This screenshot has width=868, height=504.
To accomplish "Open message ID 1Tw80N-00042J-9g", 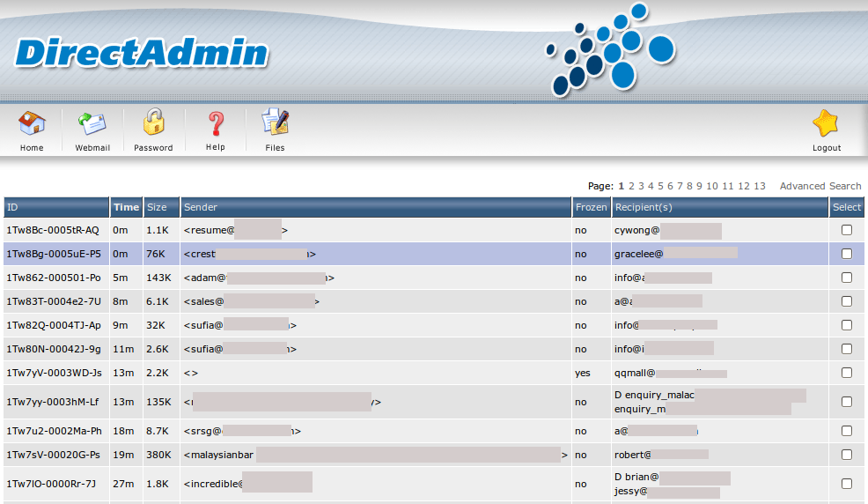I will [54, 349].
